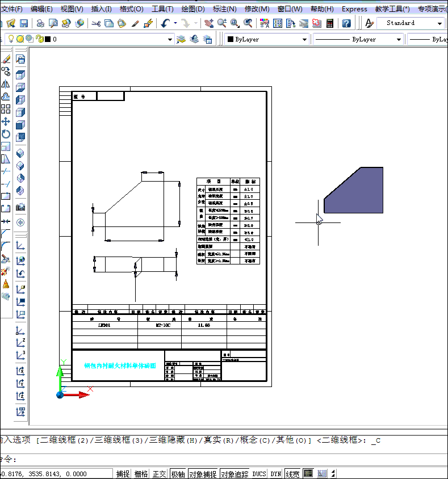The height and width of the screenshot is (479, 448).
Task: Toggle DYN dynamic input
Action: (276, 474)
